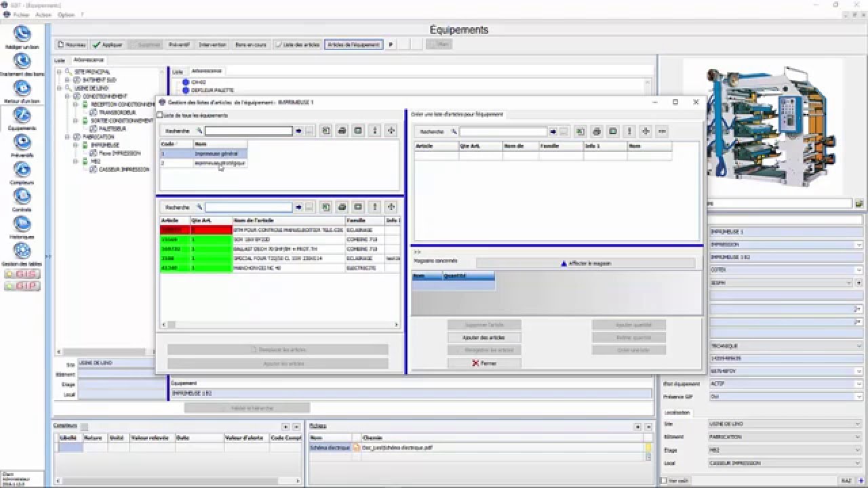Open the Préventifs sidebar icon

22,142
